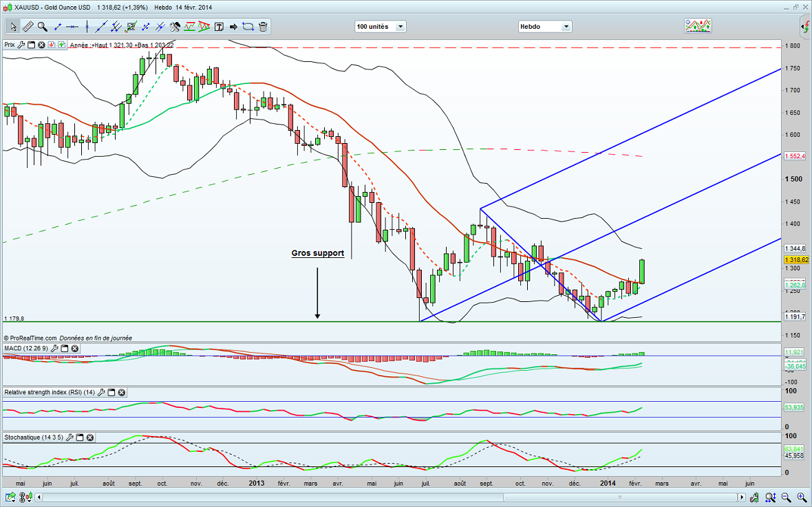The height and width of the screenshot is (507, 812).
Task: Expand the side panel arrow at top right
Action: tap(805, 27)
